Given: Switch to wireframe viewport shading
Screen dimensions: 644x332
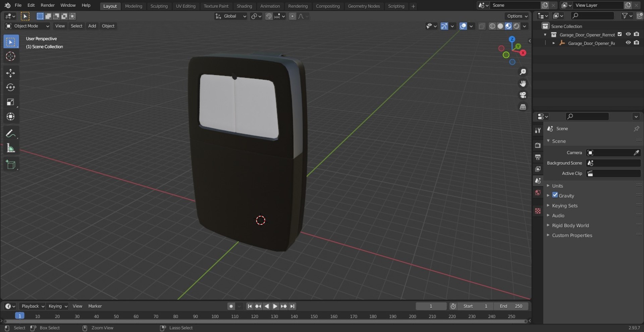Looking at the screenshot, I should click(x=492, y=26).
